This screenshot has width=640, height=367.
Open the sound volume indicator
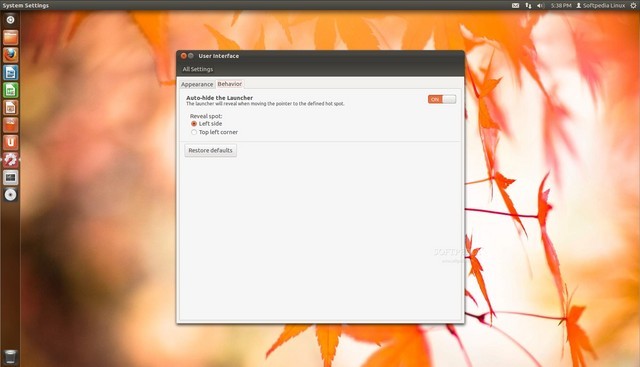pyautogui.click(x=540, y=5)
